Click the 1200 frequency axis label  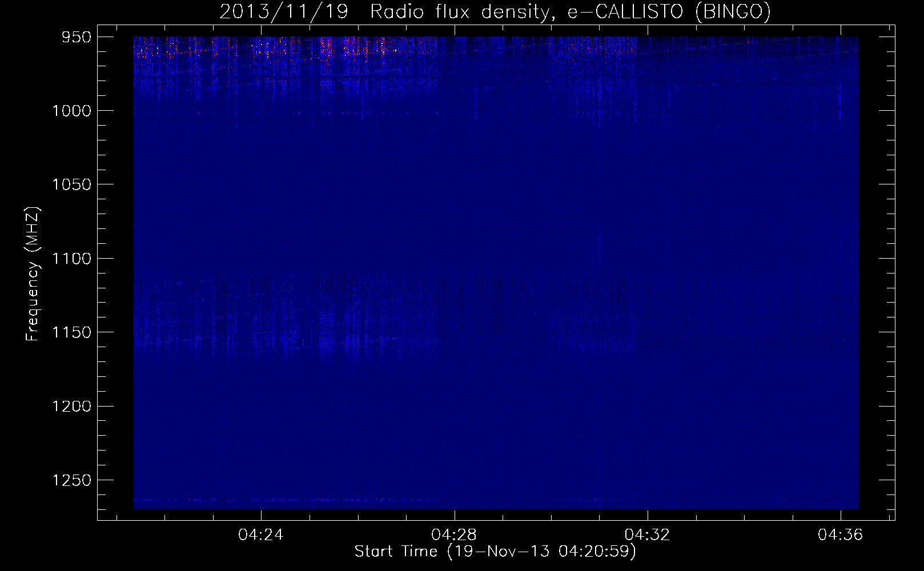pos(71,406)
